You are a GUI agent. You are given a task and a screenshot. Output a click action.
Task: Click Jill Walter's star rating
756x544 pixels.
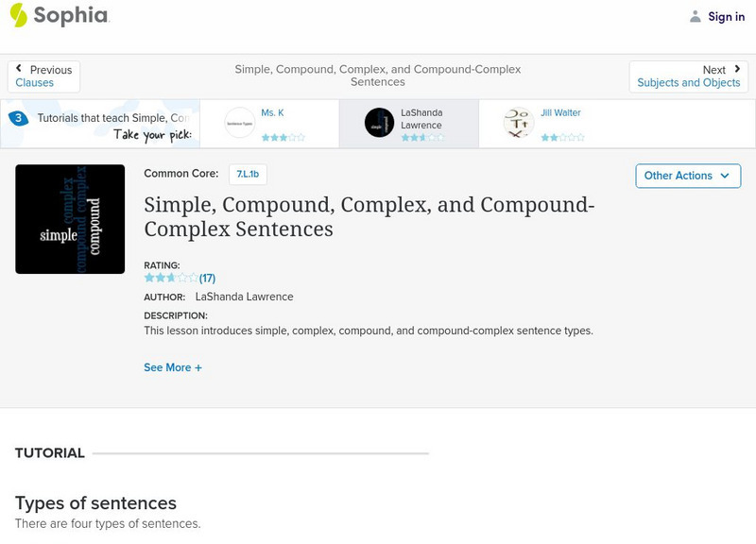562,137
